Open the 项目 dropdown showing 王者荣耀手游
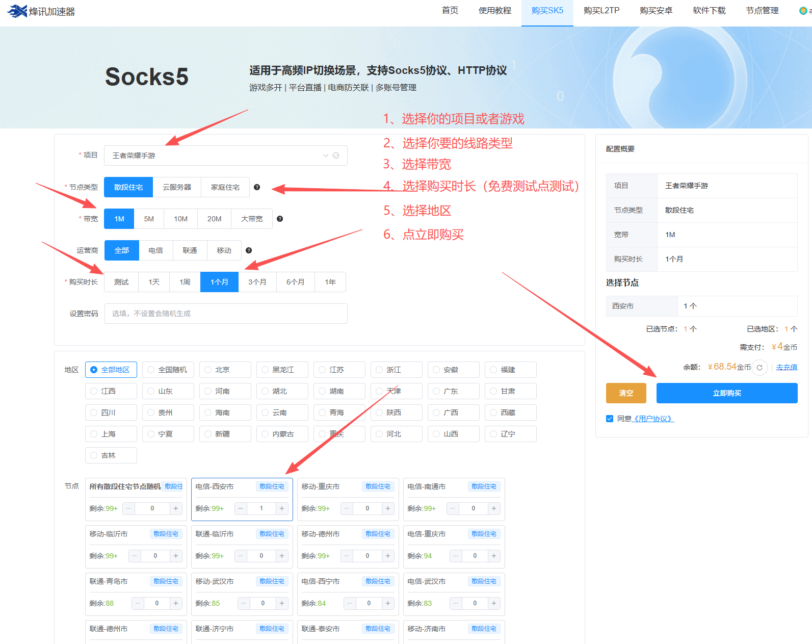Viewport: 812px width, 644px height. 226,156
